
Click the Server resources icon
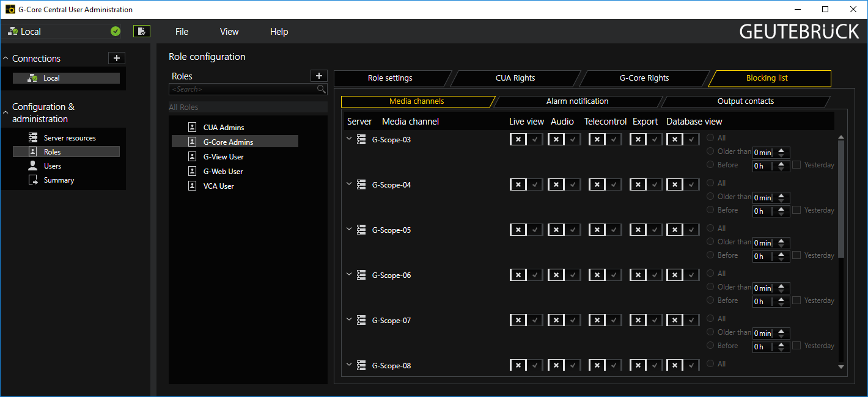point(33,137)
